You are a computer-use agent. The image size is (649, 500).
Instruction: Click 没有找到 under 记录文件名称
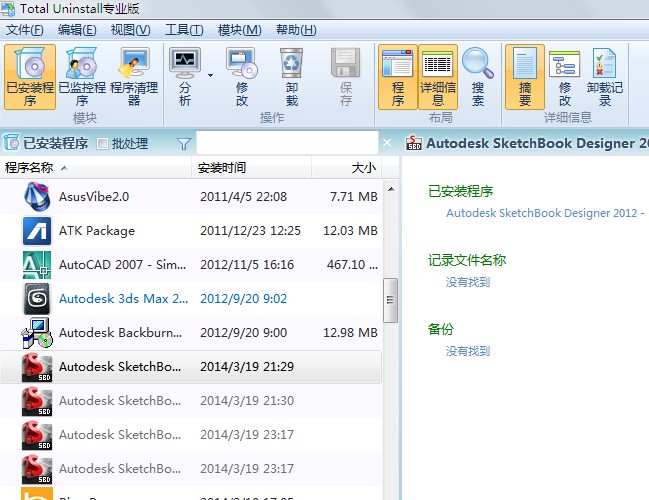tap(468, 282)
